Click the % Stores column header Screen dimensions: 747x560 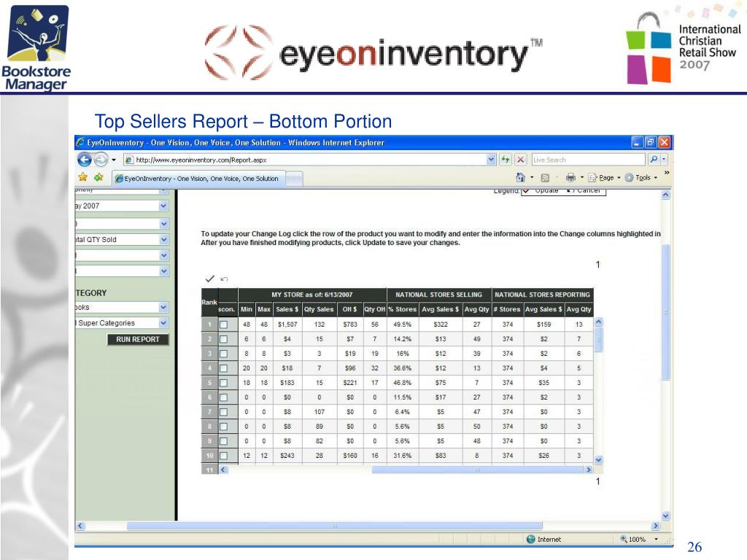click(x=403, y=309)
